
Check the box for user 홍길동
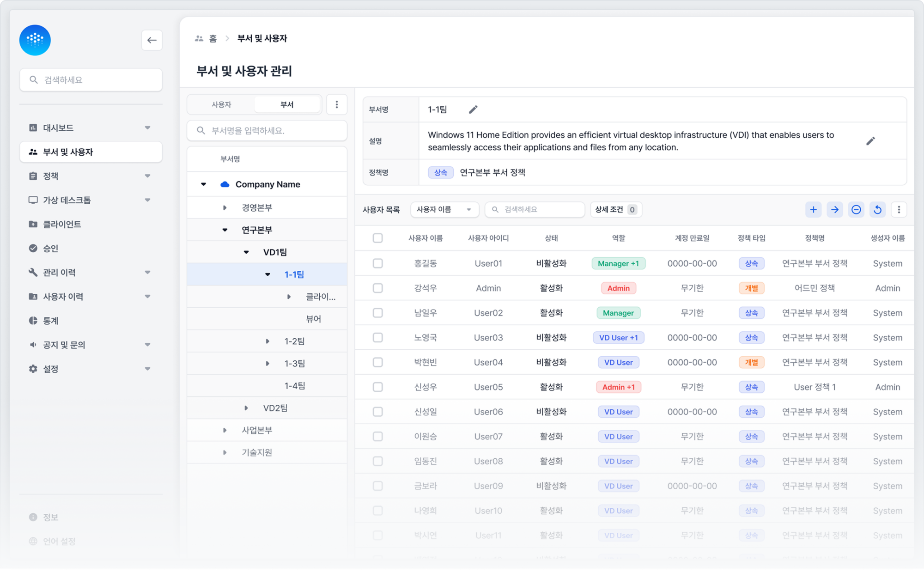(x=378, y=263)
